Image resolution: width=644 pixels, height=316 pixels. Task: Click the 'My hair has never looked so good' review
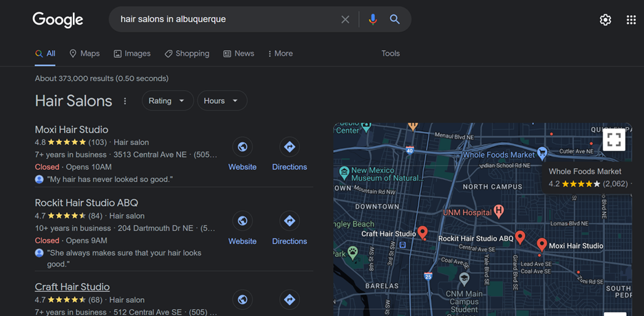click(x=110, y=179)
